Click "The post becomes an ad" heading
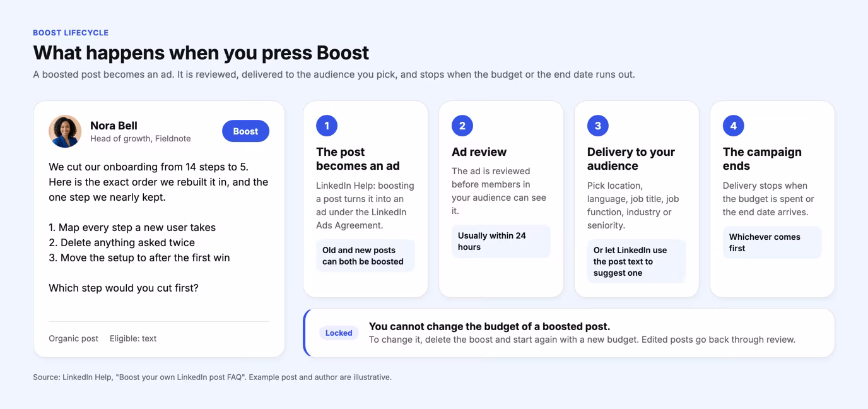The height and width of the screenshot is (409, 868). click(x=358, y=159)
